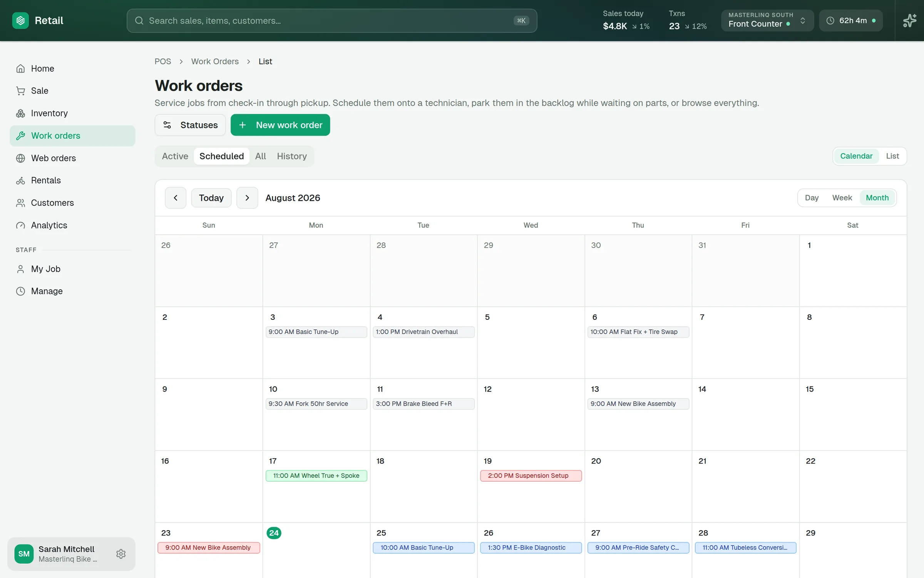This screenshot has width=924, height=578.
Task: Switch to the Active tab
Action: pyautogui.click(x=175, y=156)
